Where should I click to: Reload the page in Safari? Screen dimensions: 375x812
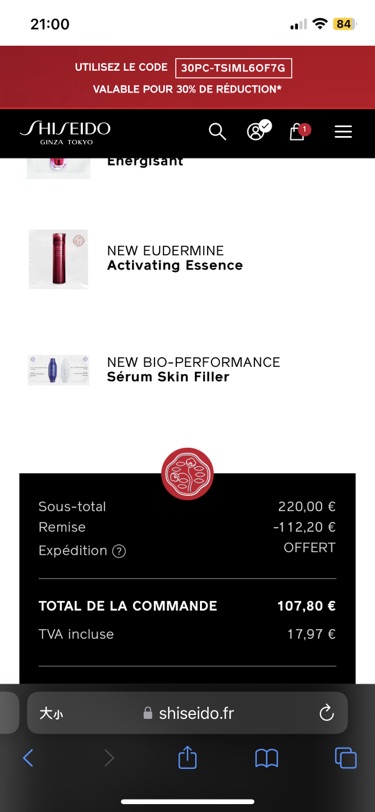coord(326,713)
